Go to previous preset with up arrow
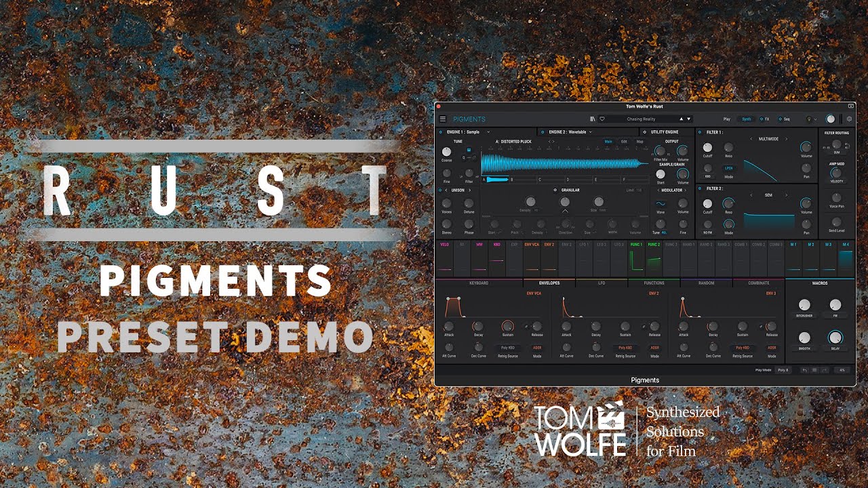Screen dimensions: 868x488 pos(682,119)
